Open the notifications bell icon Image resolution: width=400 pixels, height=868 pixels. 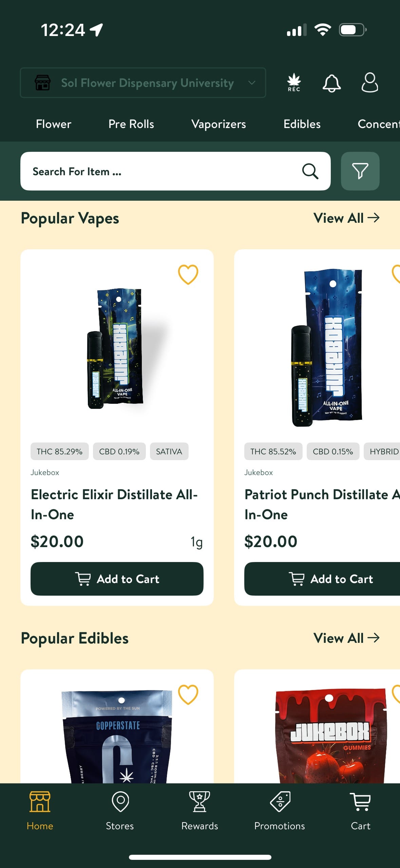pyautogui.click(x=331, y=83)
